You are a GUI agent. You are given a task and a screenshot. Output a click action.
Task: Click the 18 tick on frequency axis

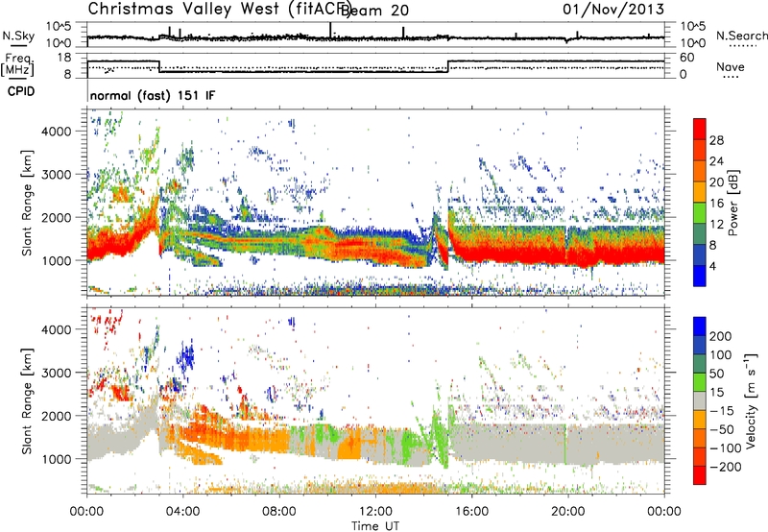coord(63,58)
